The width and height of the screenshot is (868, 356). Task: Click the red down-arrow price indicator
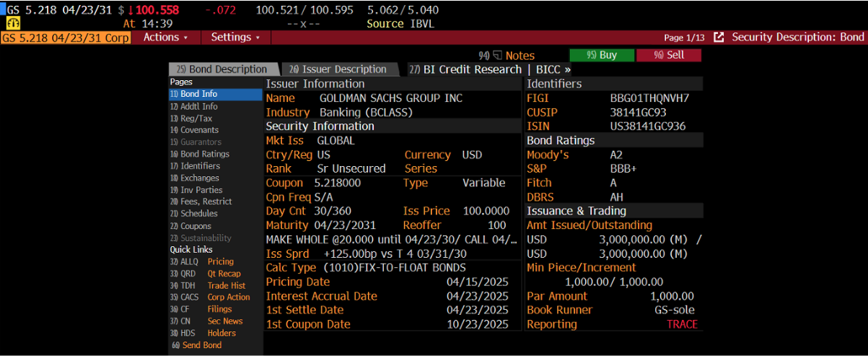point(141,10)
